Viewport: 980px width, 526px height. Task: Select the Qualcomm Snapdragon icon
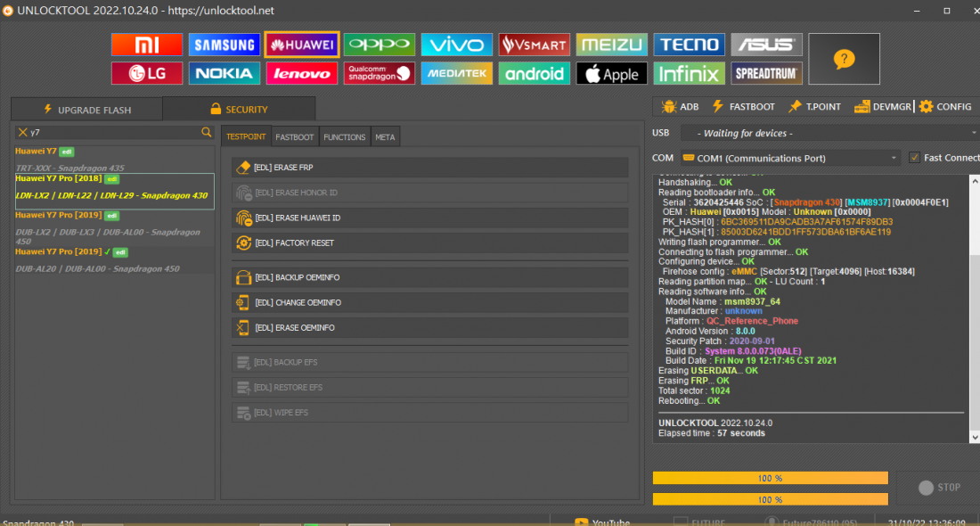380,73
